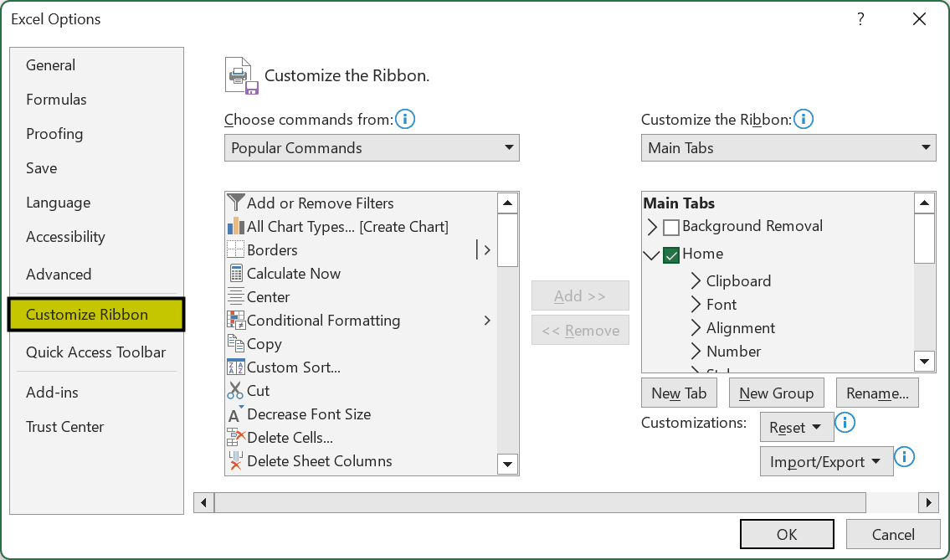Viewport: 950px width, 560px height.
Task: Expand the Borders submenu arrow
Action: [486, 249]
